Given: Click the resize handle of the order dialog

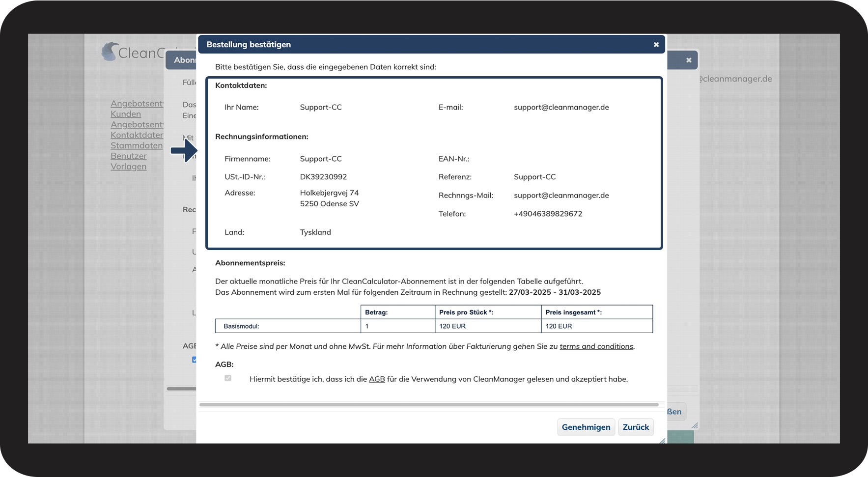Looking at the screenshot, I should click(x=662, y=441).
